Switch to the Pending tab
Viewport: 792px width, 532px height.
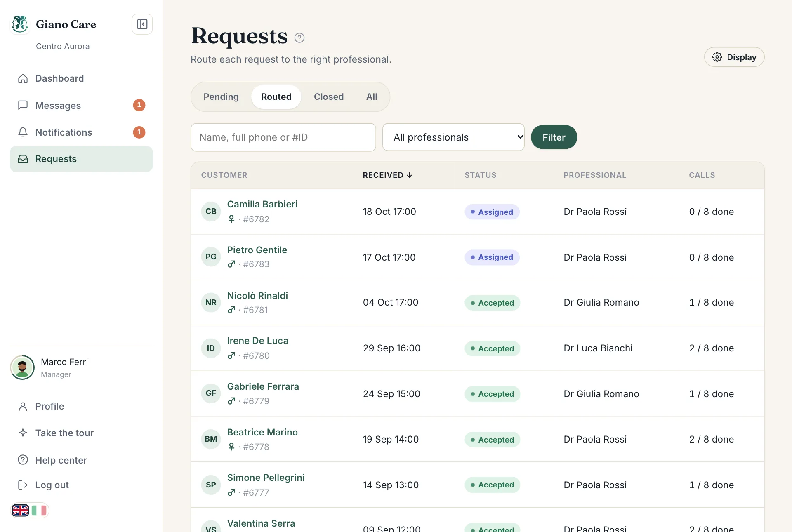pyautogui.click(x=221, y=97)
